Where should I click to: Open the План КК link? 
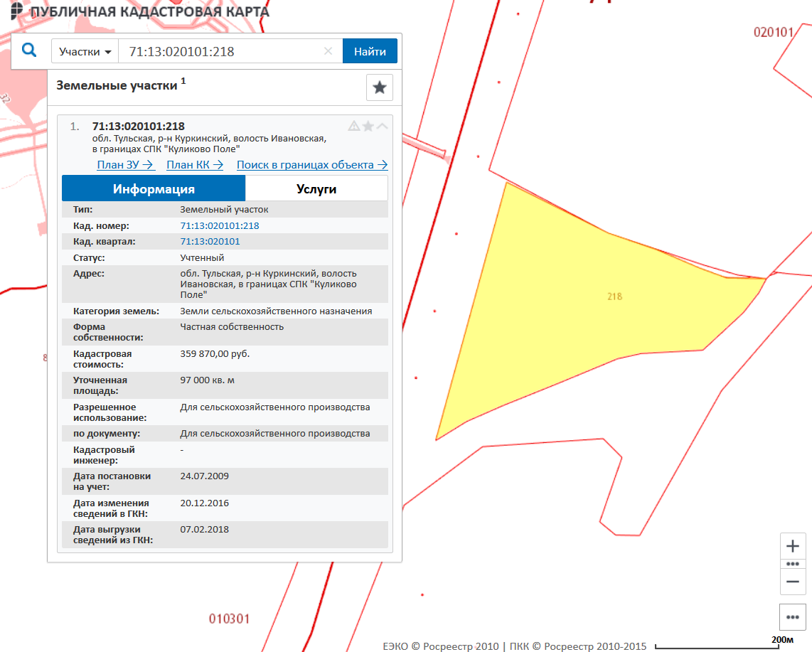pyautogui.click(x=195, y=165)
